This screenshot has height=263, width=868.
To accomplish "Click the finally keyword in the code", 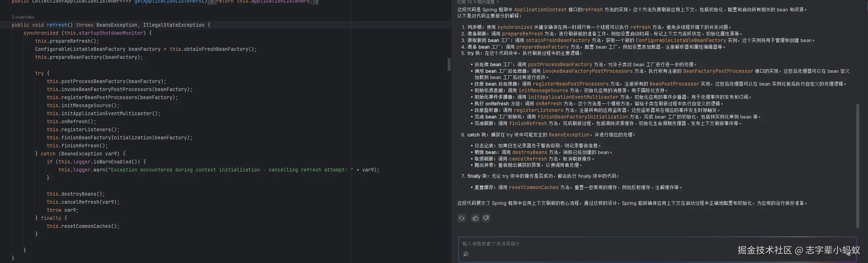I will 51,218.
